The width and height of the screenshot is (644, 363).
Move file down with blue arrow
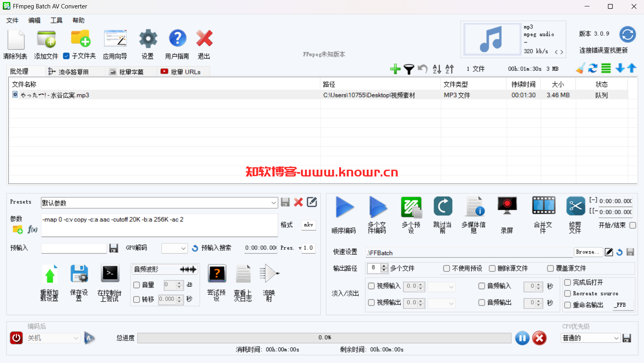tap(620, 68)
